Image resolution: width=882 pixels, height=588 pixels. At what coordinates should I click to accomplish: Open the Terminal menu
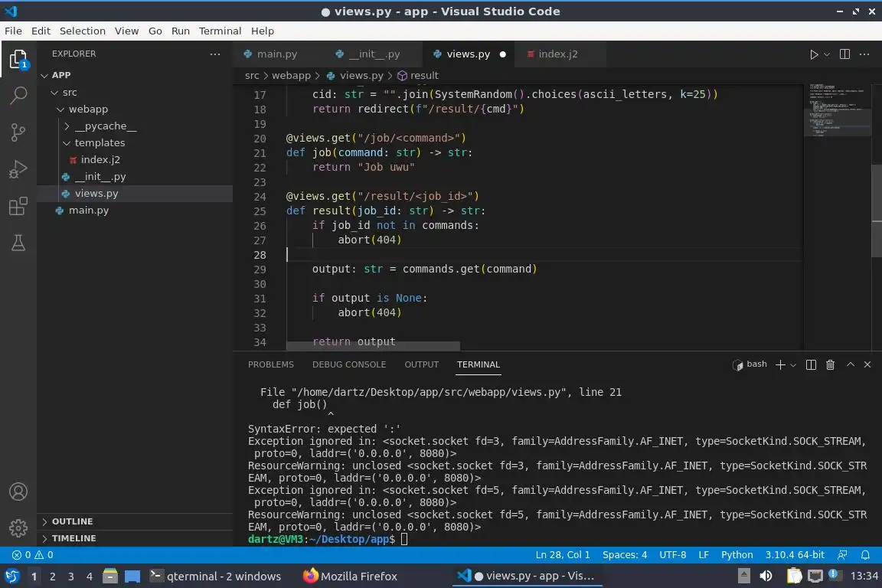220,31
